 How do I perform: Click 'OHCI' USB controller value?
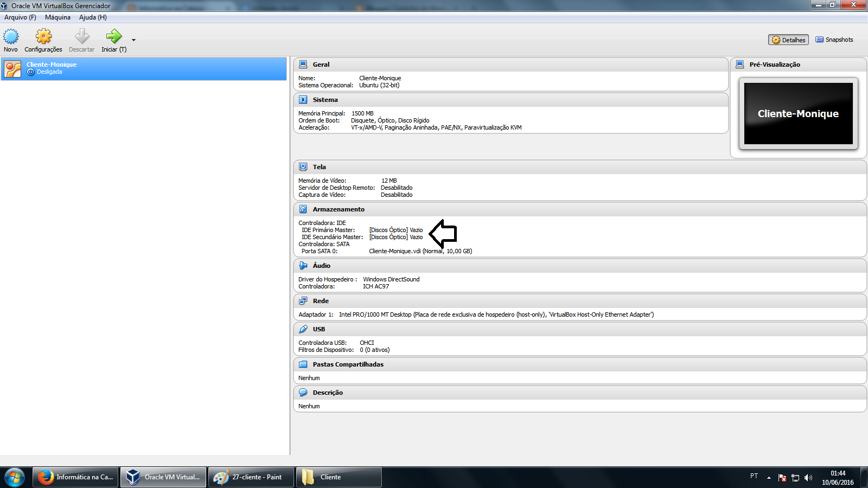pyautogui.click(x=367, y=343)
